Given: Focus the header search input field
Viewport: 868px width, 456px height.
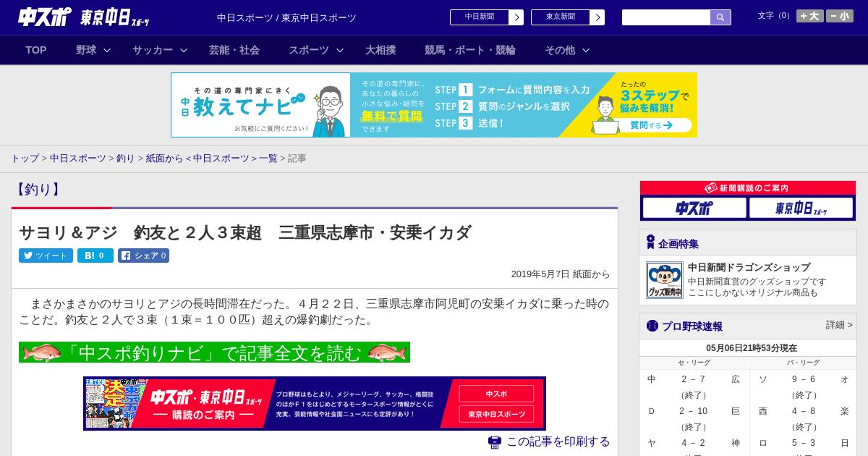Looking at the screenshot, I should 666,17.
